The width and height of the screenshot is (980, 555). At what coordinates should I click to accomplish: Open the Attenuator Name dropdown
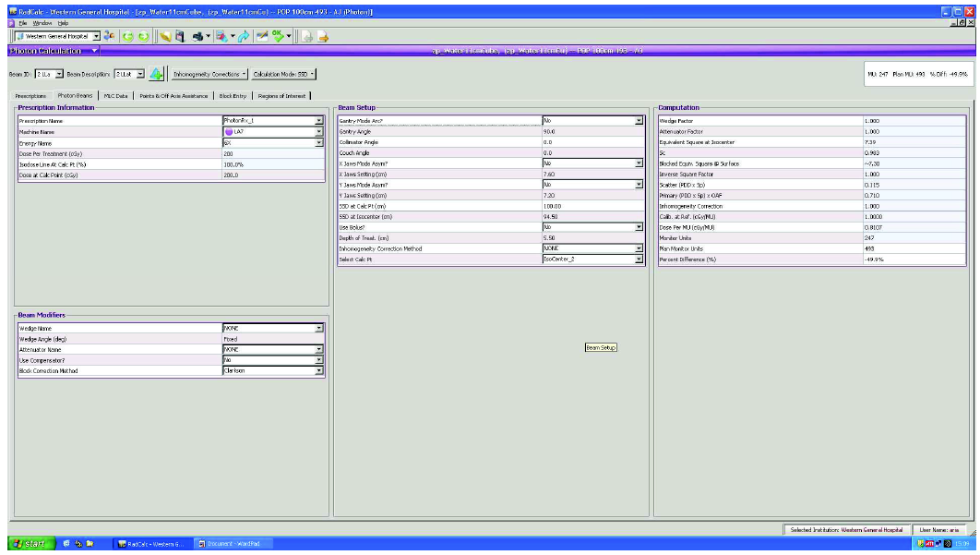pyautogui.click(x=318, y=349)
